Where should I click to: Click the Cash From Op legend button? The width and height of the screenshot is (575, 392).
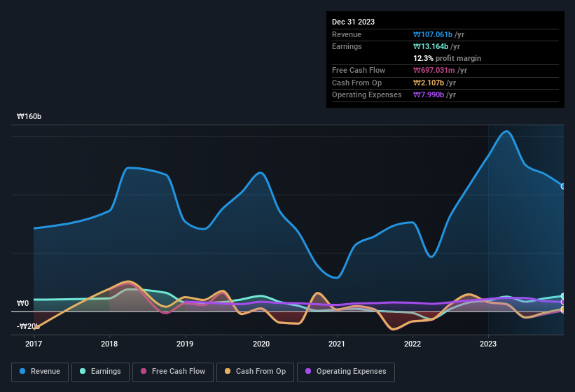[254, 371]
